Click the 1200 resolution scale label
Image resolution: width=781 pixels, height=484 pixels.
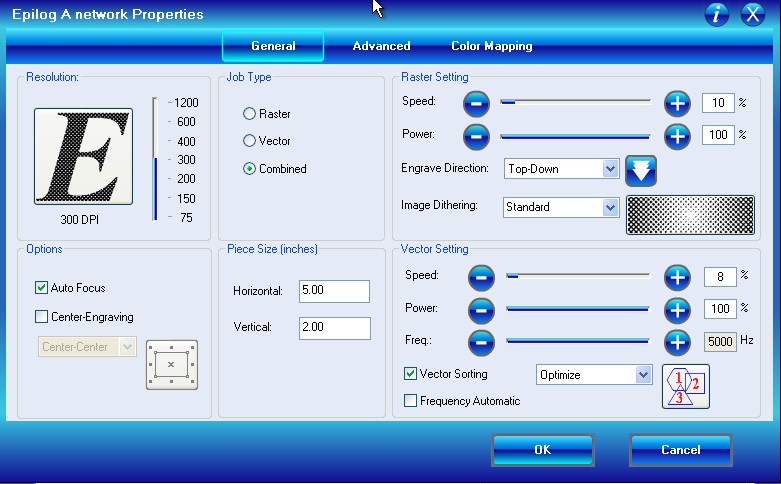[x=186, y=103]
